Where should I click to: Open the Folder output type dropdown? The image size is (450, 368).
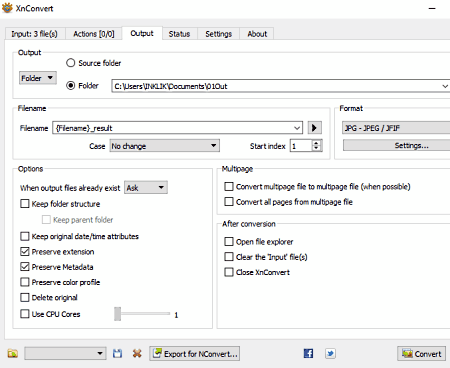point(38,78)
